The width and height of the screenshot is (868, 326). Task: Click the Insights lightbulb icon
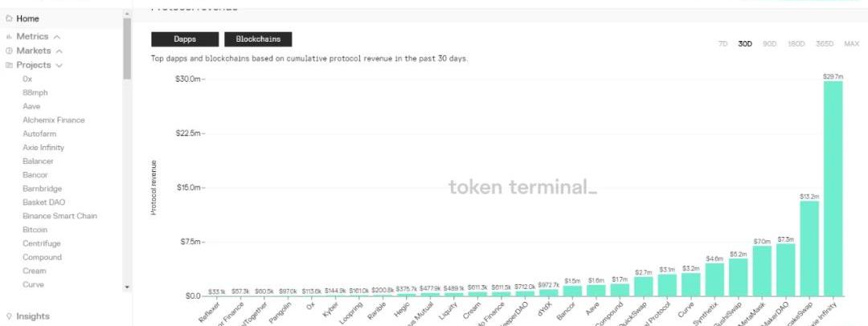[x=10, y=316]
